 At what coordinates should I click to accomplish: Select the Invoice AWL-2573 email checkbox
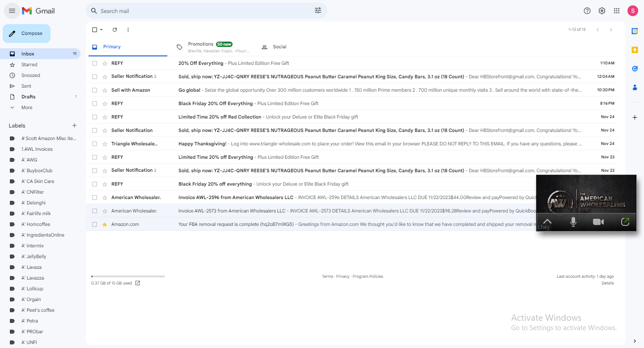pyautogui.click(x=94, y=211)
